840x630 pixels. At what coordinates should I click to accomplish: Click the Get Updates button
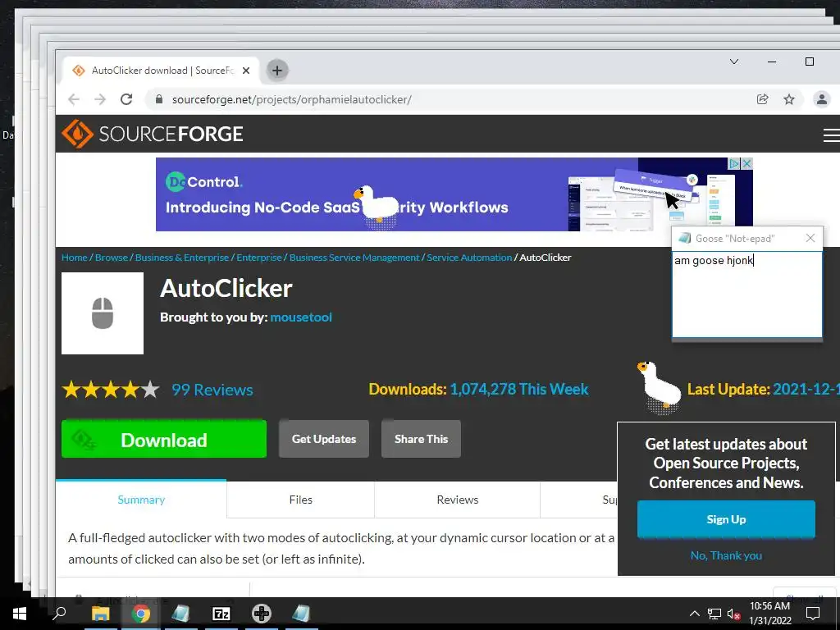324,439
